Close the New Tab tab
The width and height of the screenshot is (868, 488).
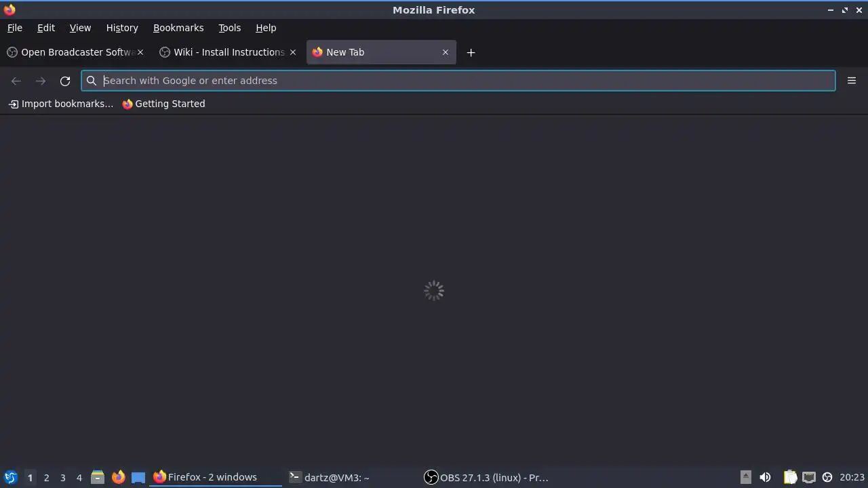click(x=446, y=52)
